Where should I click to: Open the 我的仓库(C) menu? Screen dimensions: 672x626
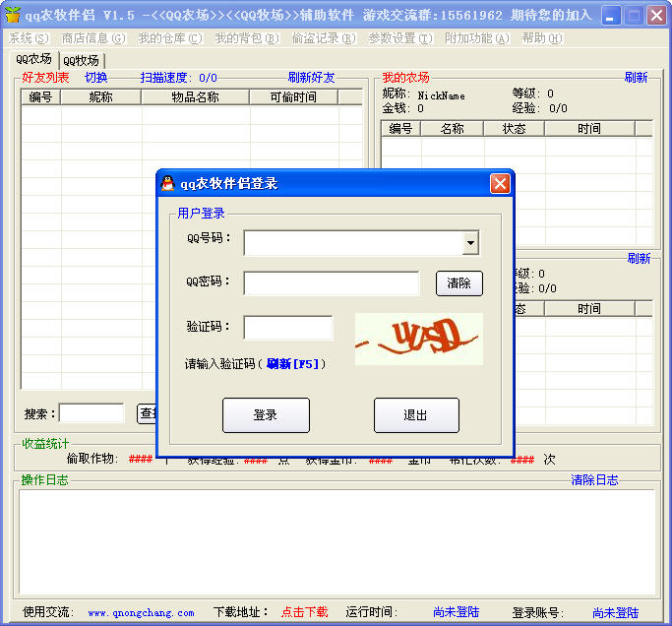170,38
